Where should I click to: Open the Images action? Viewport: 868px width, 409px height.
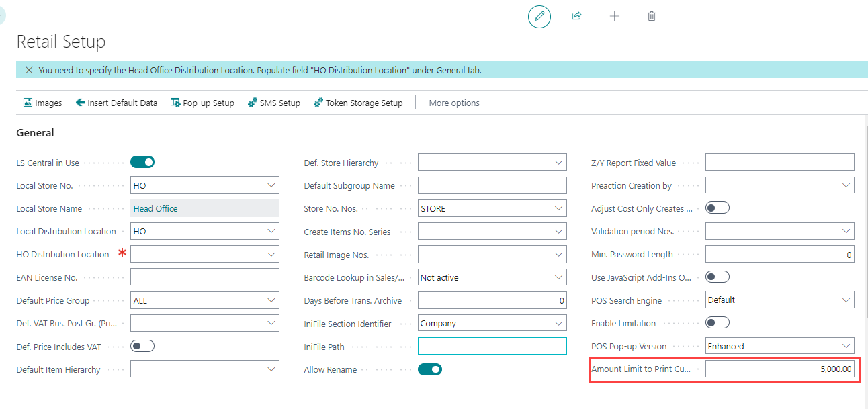[42, 103]
